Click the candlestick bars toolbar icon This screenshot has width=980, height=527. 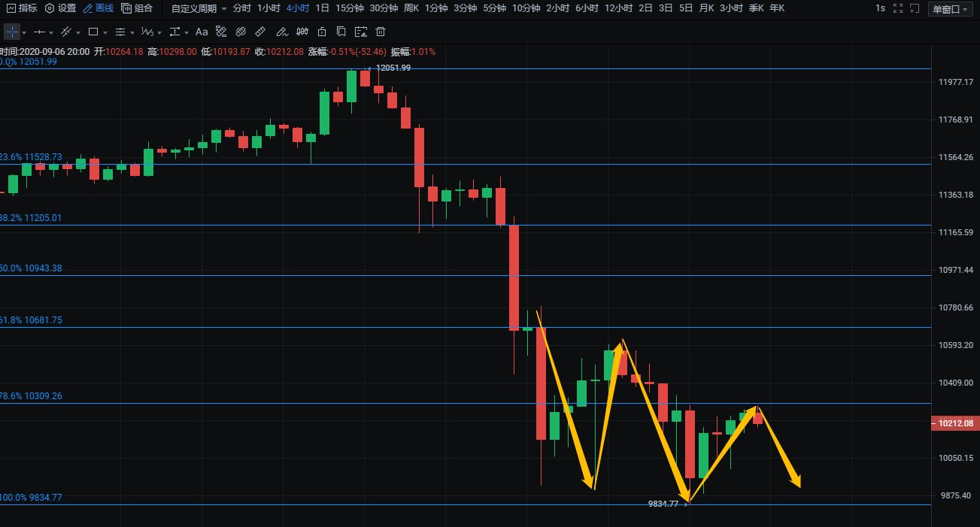pyautogui.click(x=302, y=32)
